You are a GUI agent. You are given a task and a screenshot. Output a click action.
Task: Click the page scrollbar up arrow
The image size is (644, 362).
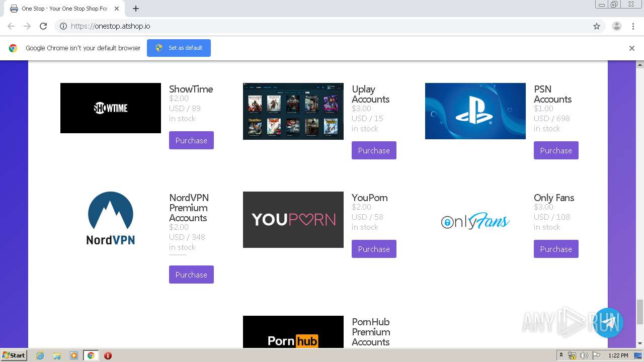[x=640, y=65]
